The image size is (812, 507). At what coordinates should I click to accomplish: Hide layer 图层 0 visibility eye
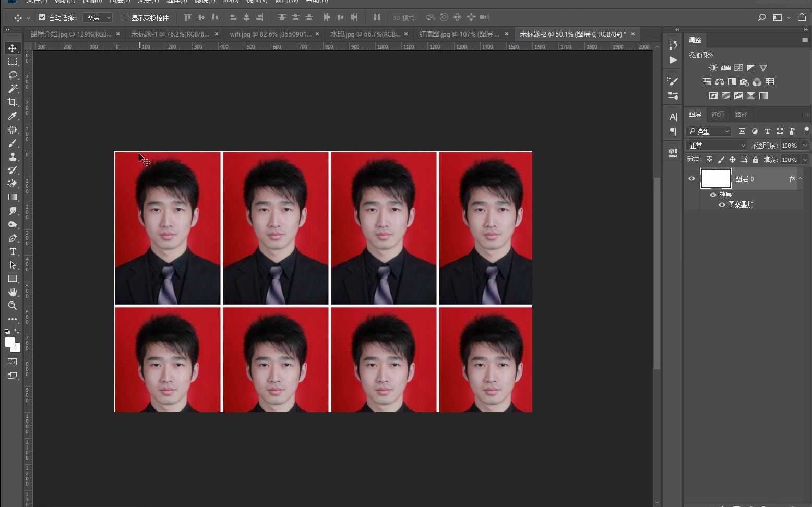tap(691, 178)
